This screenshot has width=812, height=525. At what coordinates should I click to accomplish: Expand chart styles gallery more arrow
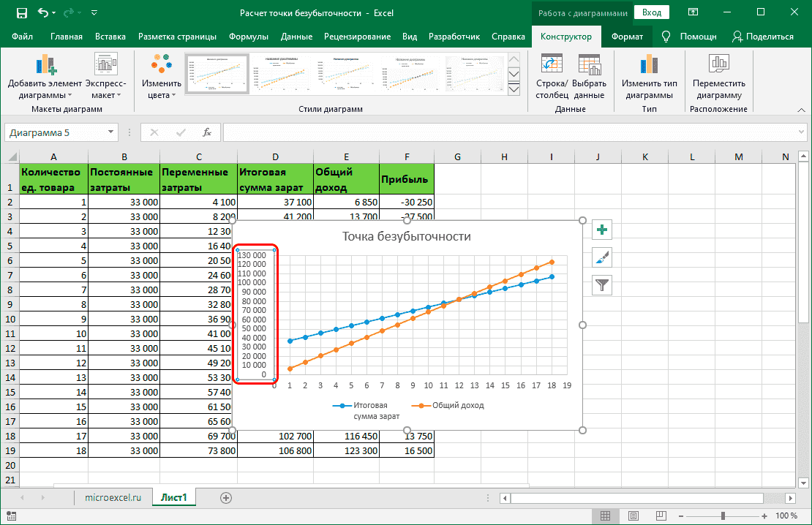pos(514,89)
